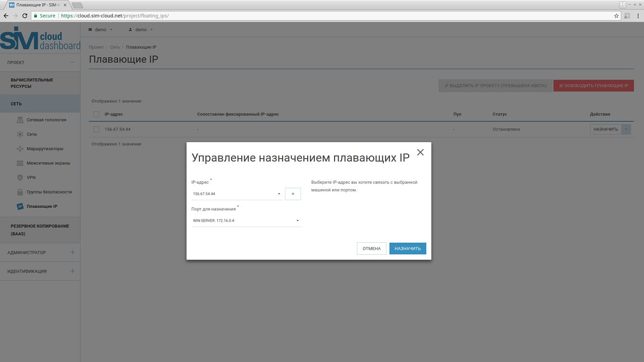The height and width of the screenshot is (362, 644).
Task: Click the Networks icon in sidebar
Action: [20, 134]
